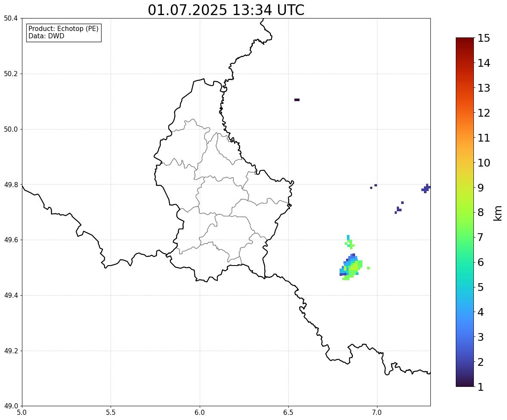
Task: Click the 7.0 longitude tick label
Action: (377, 413)
